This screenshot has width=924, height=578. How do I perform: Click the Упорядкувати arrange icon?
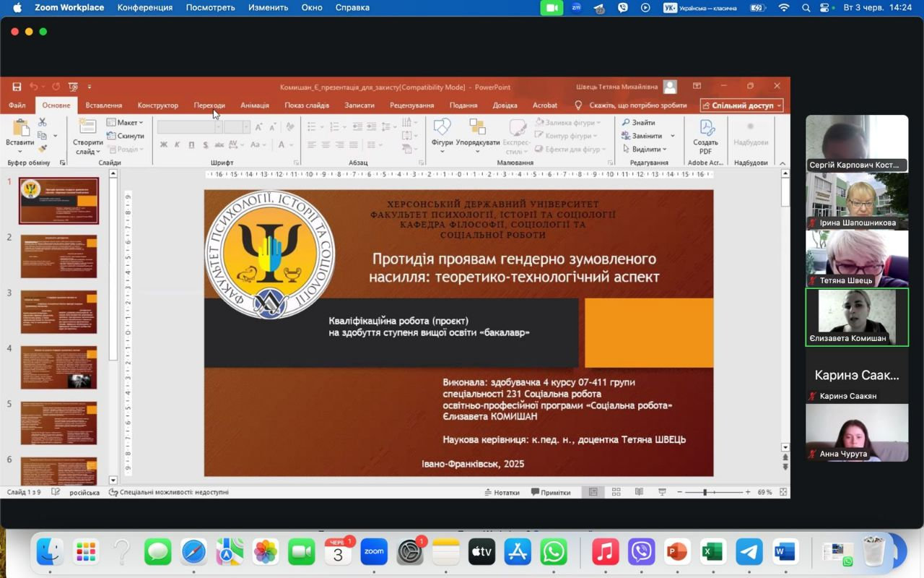point(477,127)
